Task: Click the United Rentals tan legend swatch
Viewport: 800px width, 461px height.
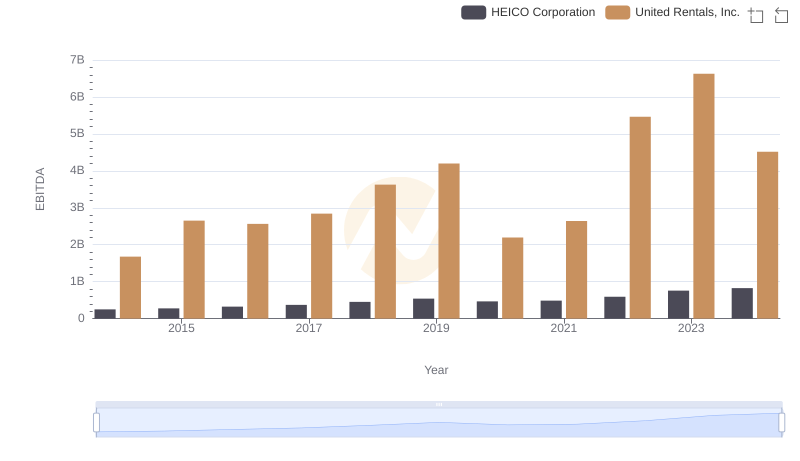Action: tap(617, 12)
